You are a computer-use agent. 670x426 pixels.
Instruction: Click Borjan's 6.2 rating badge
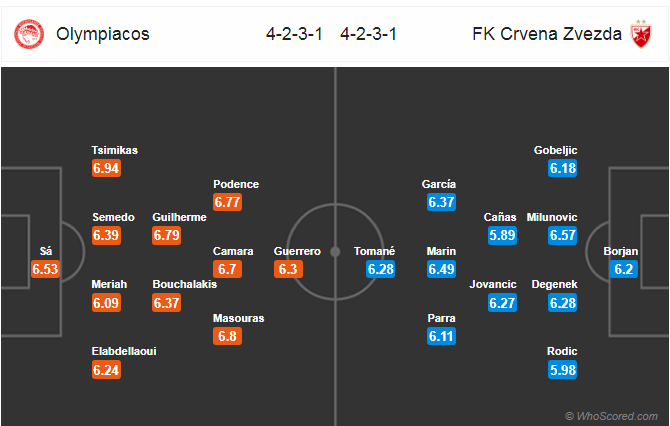pyautogui.click(x=623, y=269)
